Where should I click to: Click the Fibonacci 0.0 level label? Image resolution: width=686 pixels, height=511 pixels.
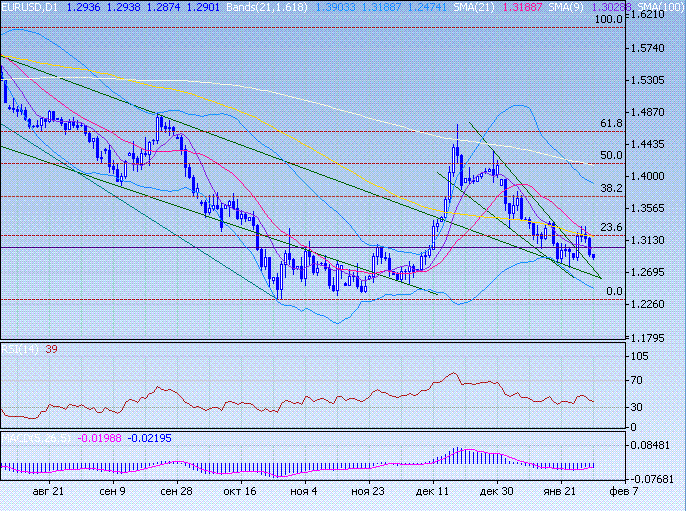[614, 291]
